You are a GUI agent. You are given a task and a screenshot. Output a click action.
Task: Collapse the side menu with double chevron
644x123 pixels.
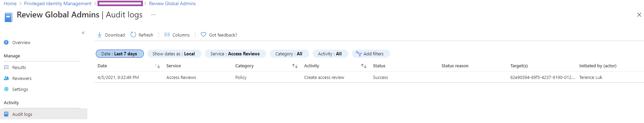pyautogui.click(x=83, y=33)
